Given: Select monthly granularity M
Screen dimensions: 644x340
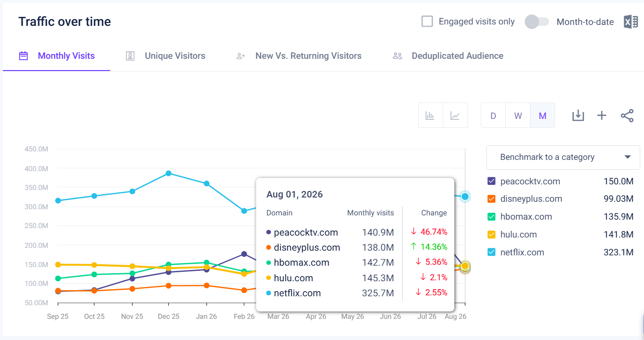Looking at the screenshot, I should click(542, 115).
